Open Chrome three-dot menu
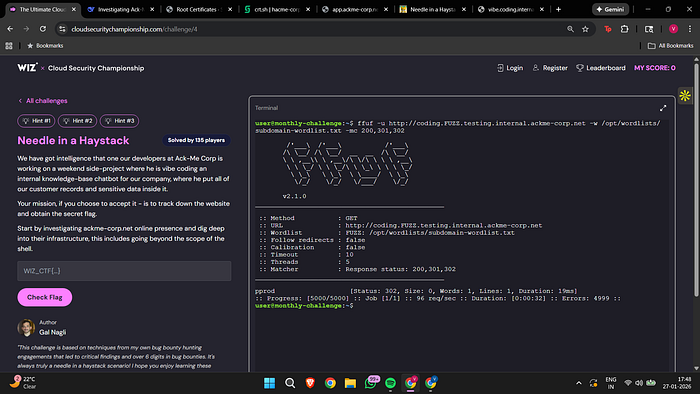The width and height of the screenshot is (700, 394). click(690, 29)
